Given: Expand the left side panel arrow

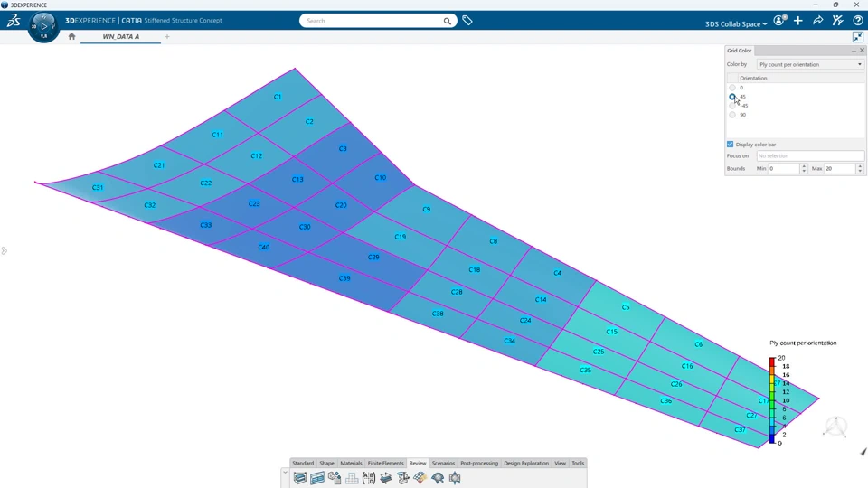Looking at the screenshot, I should click(x=4, y=250).
